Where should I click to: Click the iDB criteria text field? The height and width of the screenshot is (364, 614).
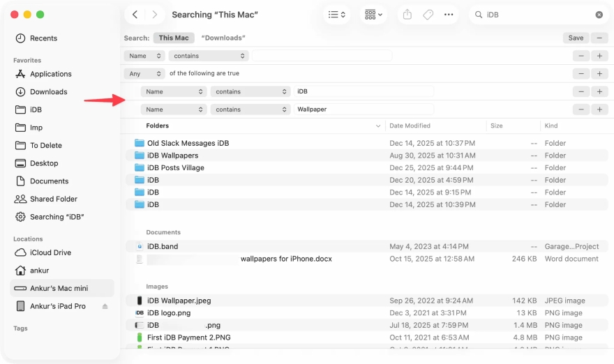coord(364,91)
